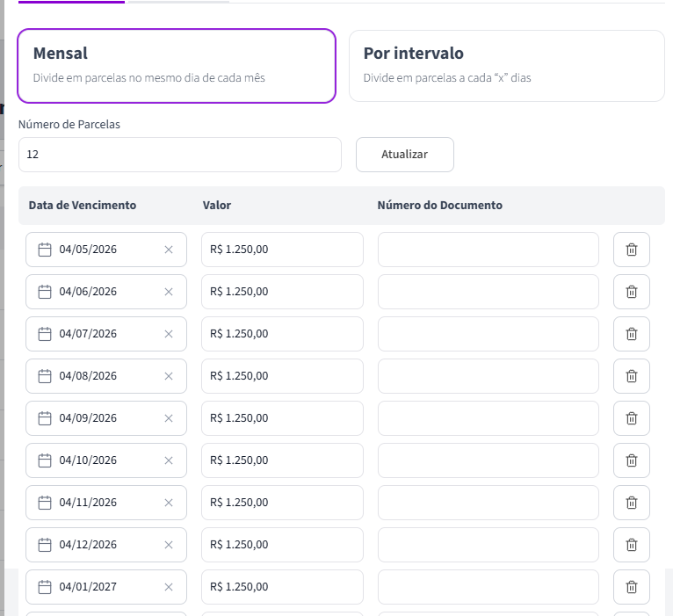Viewport: 673px width, 616px height.
Task: Focus document number field for 04/05/2026
Action: coord(488,250)
